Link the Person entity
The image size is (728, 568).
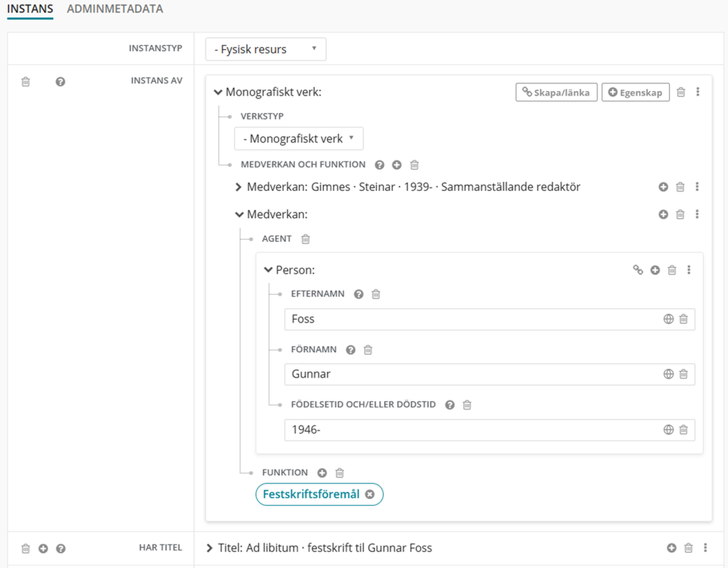[638, 270]
